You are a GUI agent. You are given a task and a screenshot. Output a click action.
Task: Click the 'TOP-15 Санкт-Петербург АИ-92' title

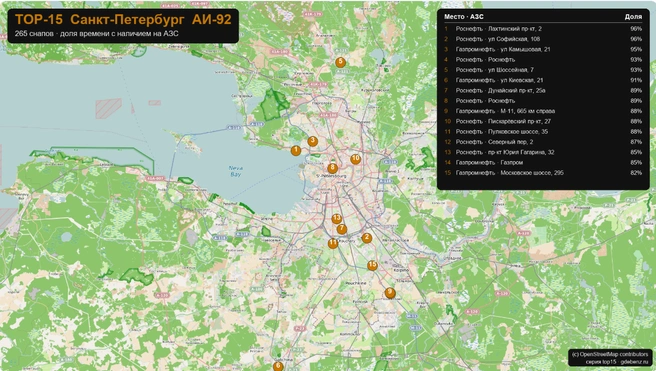pos(123,19)
